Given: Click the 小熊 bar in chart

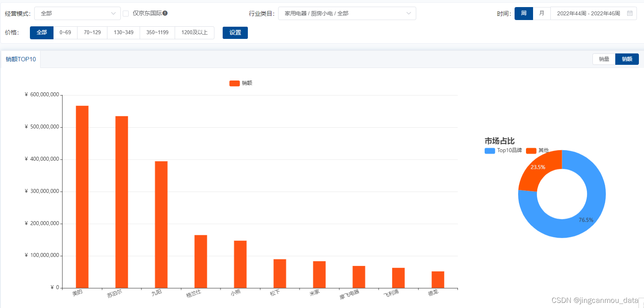Looking at the screenshot, I should [x=240, y=264].
